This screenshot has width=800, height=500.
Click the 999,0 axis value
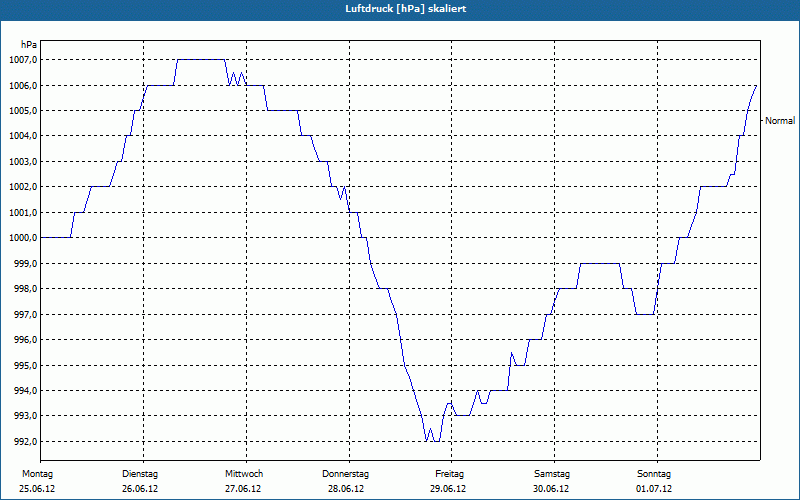pyautogui.click(x=26, y=264)
